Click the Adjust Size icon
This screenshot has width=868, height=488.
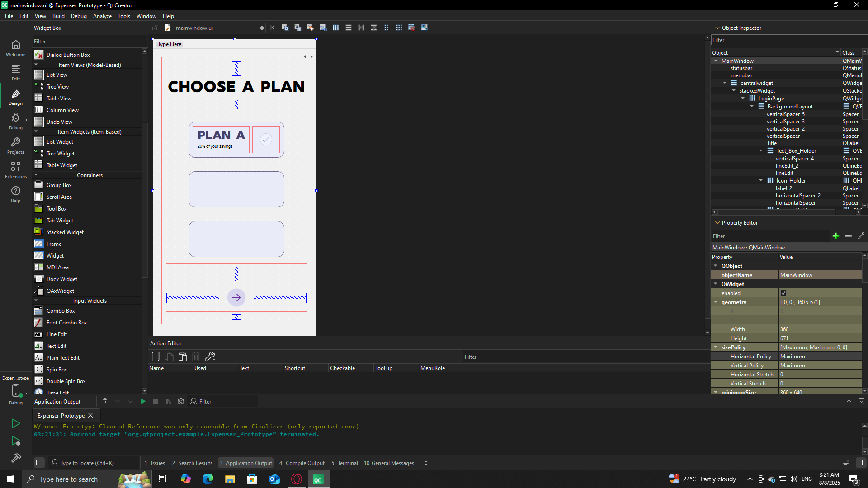click(x=424, y=28)
